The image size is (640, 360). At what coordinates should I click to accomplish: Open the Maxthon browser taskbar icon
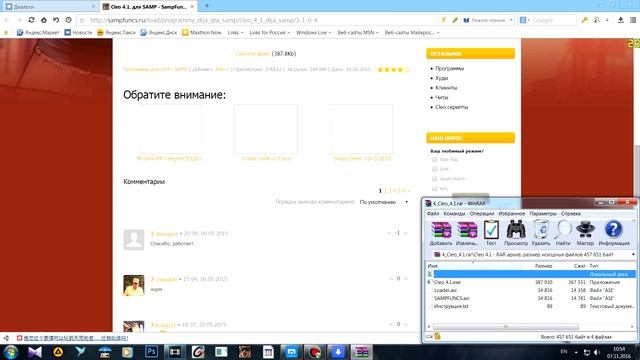pyautogui.click(x=291, y=352)
